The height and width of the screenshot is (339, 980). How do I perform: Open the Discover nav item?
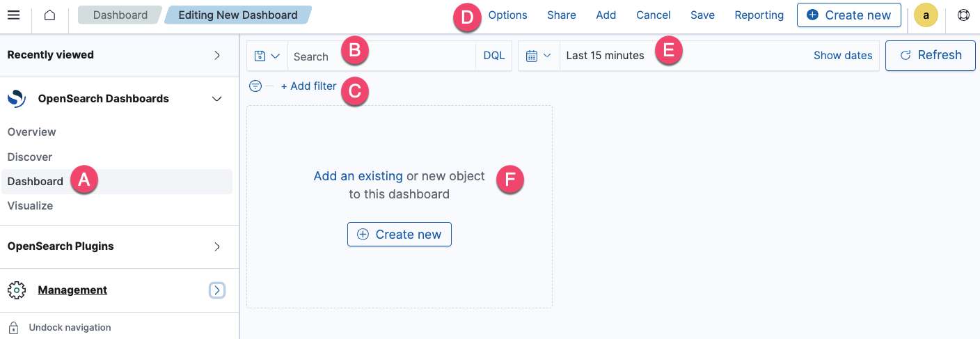30,157
